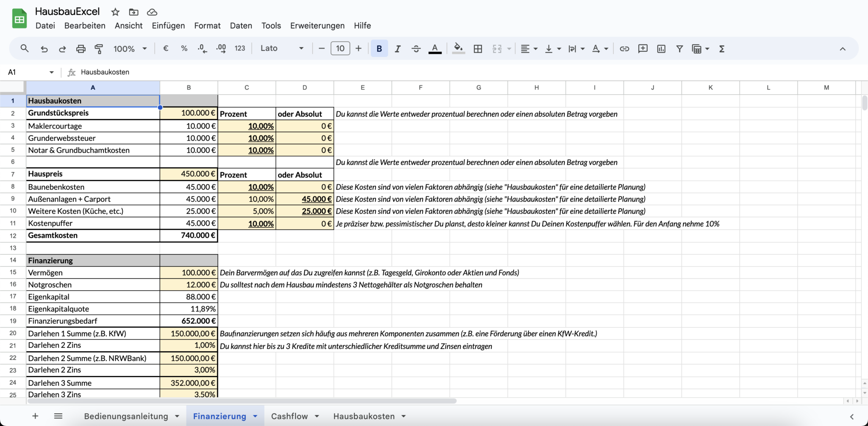Apply bold formatting from the toolbar
The image size is (868, 426).
tap(378, 48)
